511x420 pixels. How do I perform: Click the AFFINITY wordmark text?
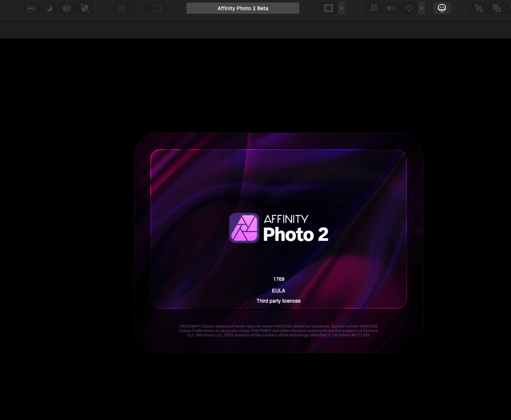point(286,219)
